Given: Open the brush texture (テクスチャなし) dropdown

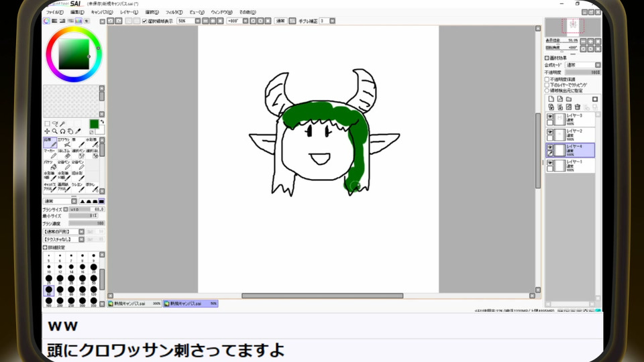Looking at the screenshot, I should click(81, 239).
